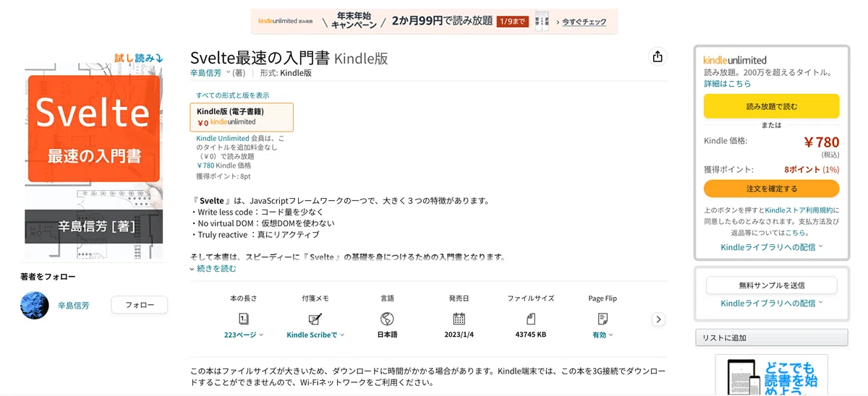Viewport: 868px width, 396px height.
Task: Click 注文を確定する order button
Action: tap(771, 189)
